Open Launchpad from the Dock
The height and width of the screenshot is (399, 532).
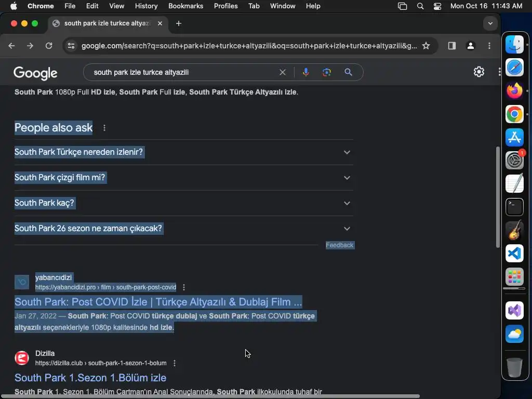(514, 276)
